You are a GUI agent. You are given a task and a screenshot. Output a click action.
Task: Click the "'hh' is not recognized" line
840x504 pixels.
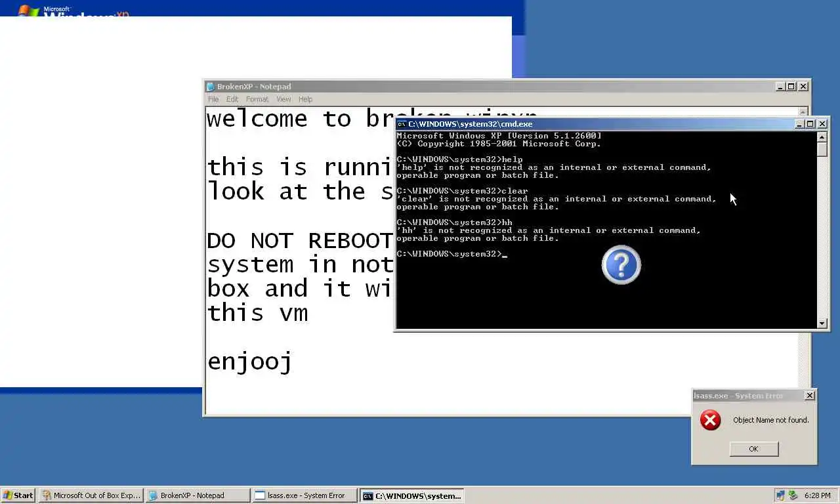tap(549, 230)
